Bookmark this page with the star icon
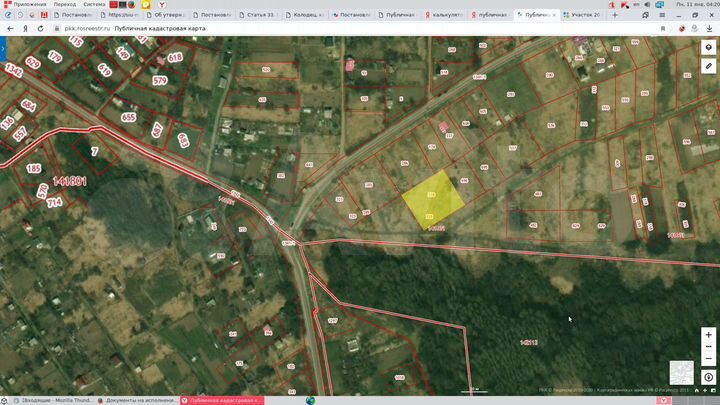This screenshot has height=405, width=720. click(x=663, y=29)
